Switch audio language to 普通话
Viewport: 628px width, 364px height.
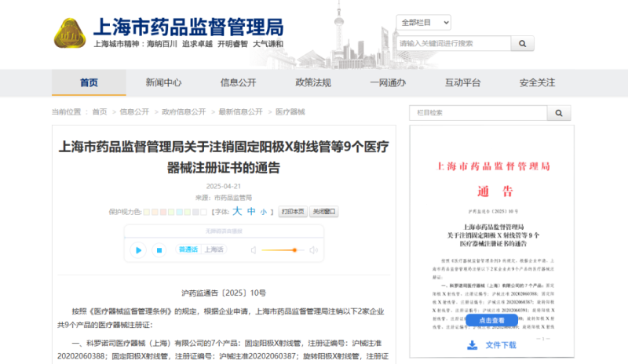(x=188, y=249)
